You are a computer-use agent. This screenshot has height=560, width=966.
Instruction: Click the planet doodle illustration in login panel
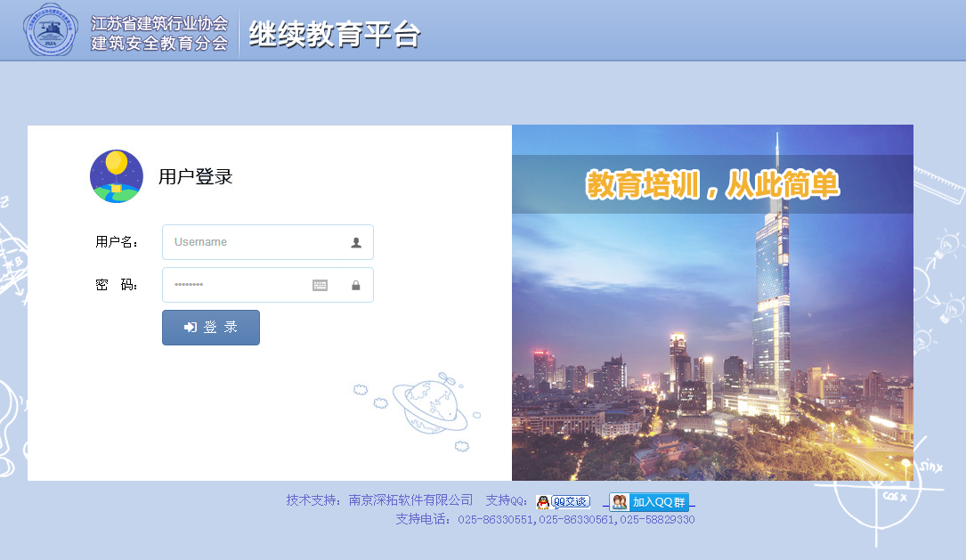pyautogui.click(x=429, y=408)
